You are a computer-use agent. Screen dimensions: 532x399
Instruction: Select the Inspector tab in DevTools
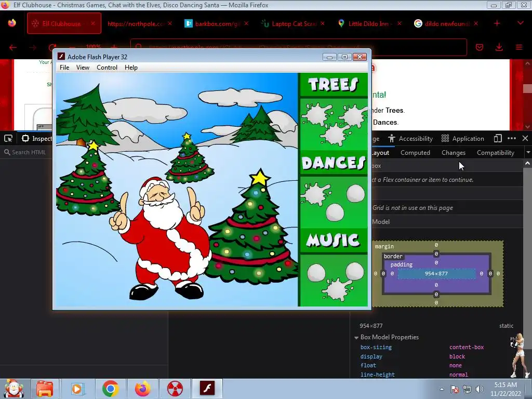pyautogui.click(x=37, y=138)
